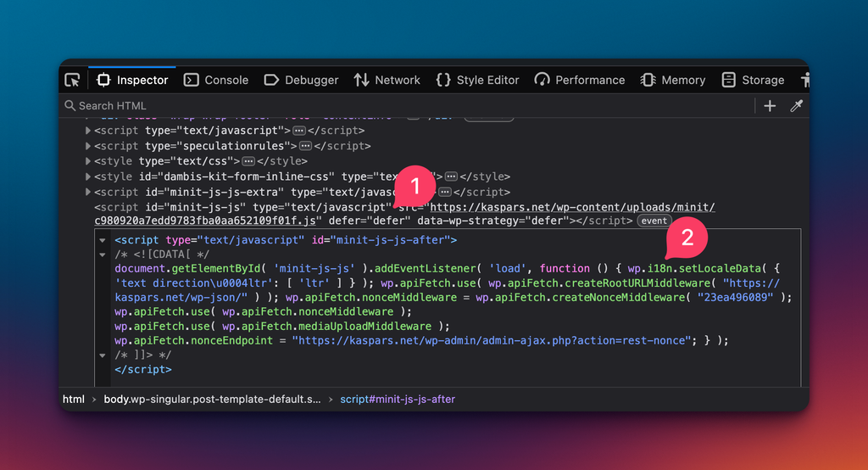This screenshot has width=868, height=470.
Task: Open the Style Editor tab
Action: [x=477, y=80]
